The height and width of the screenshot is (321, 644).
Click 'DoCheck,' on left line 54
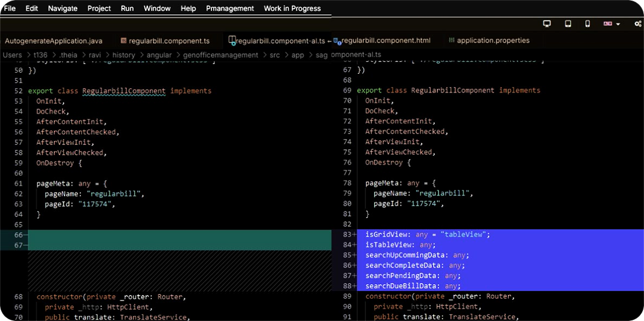[53, 111]
